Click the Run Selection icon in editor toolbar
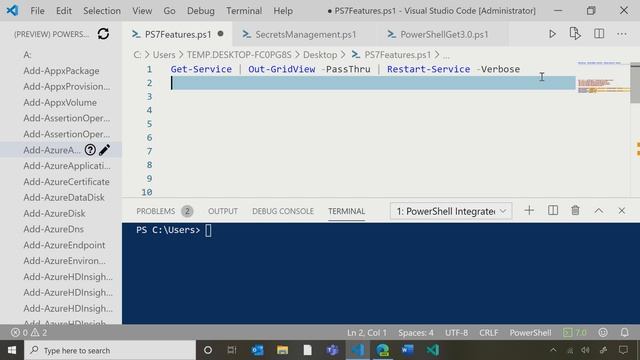Image resolution: width=640 pixels, height=360 pixels. 575,34
